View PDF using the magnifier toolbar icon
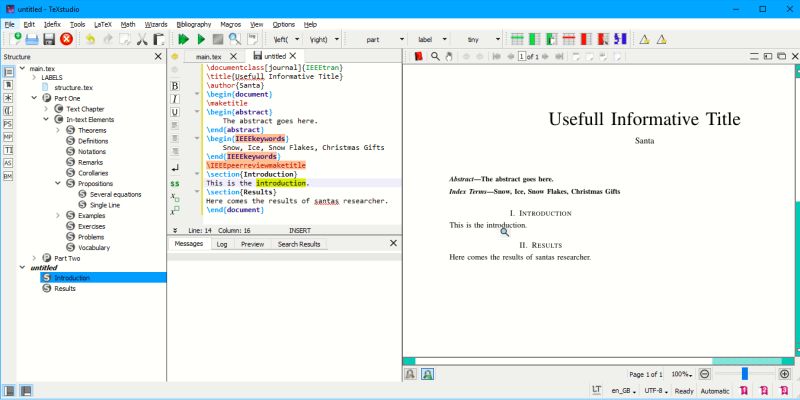This screenshot has height=400, width=800. pyautogui.click(x=235, y=39)
